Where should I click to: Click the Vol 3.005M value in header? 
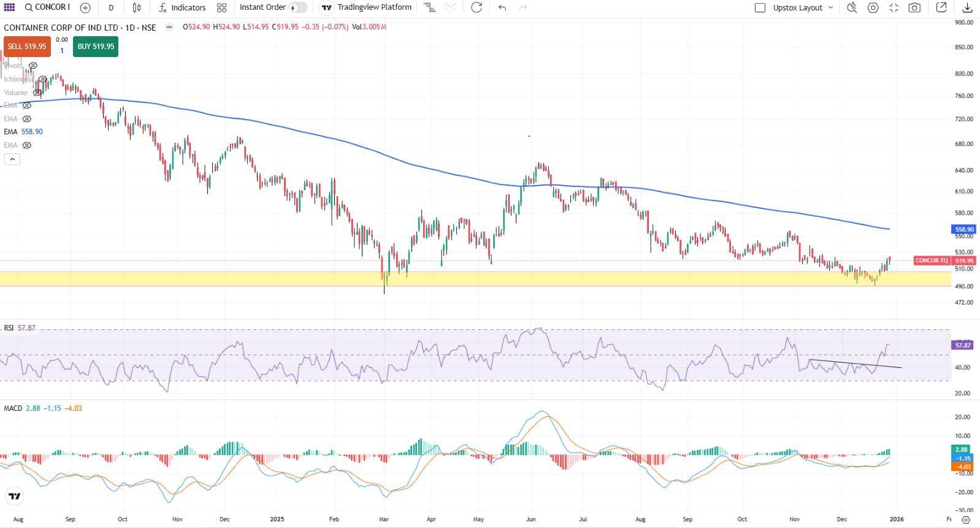369,27
